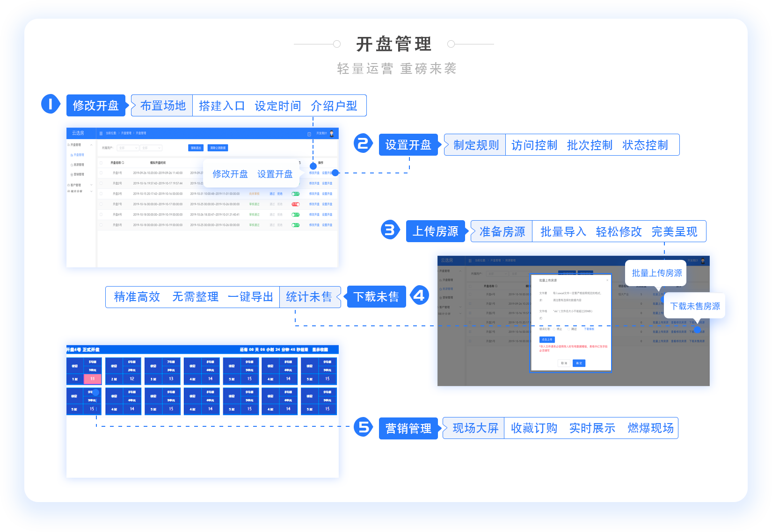
Task: Open the first 所属用户 dropdown showing 全部
Action: click(128, 148)
